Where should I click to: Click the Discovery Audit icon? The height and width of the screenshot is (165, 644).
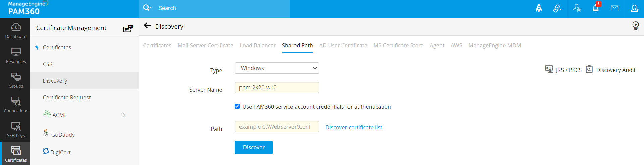tap(589, 69)
